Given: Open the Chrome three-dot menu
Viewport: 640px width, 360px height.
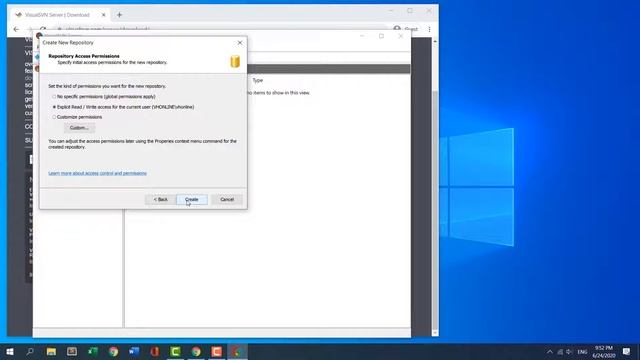Looking at the screenshot, I should (x=429, y=29).
